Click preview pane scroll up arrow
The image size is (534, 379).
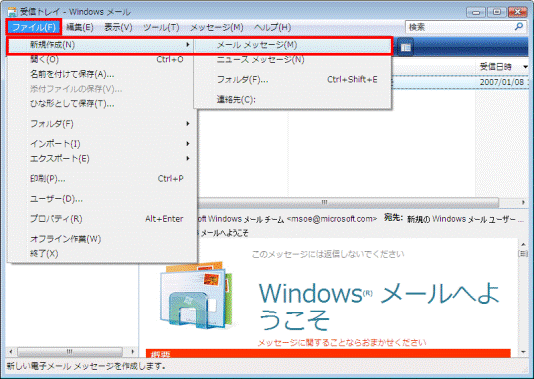click(523, 244)
